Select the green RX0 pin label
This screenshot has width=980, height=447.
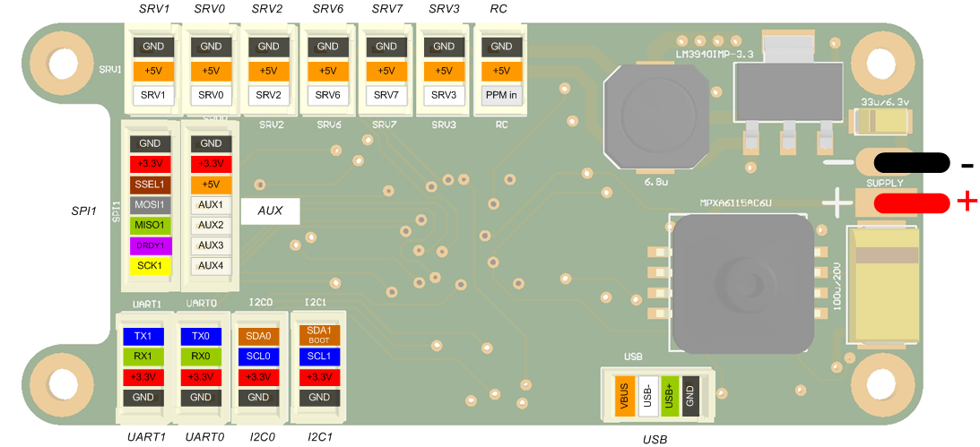201,357
